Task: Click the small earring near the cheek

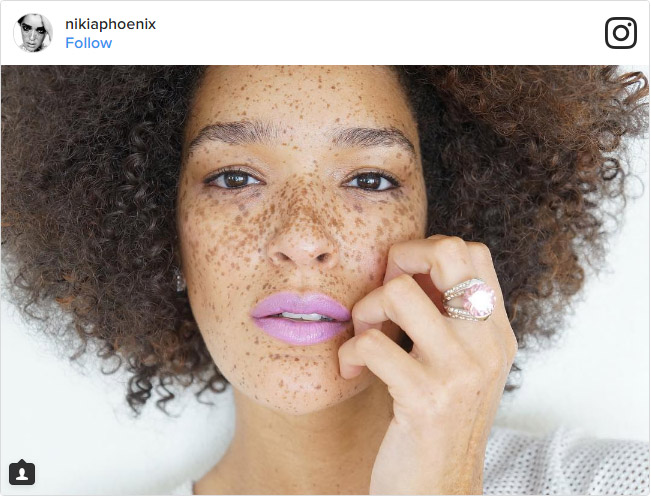Action: 179,281
